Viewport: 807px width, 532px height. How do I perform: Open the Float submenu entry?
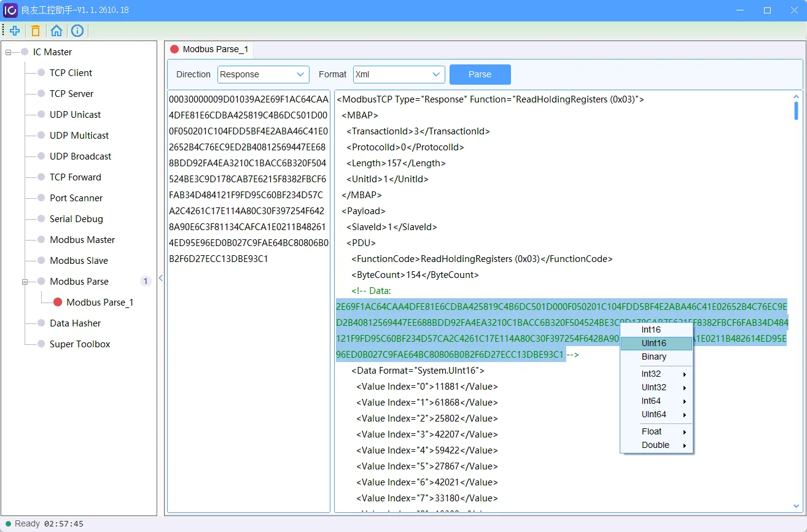click(x=657, y=431)
